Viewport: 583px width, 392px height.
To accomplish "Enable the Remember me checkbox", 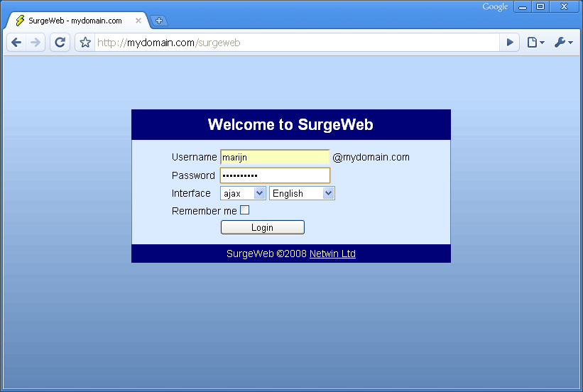I will 245,210.
